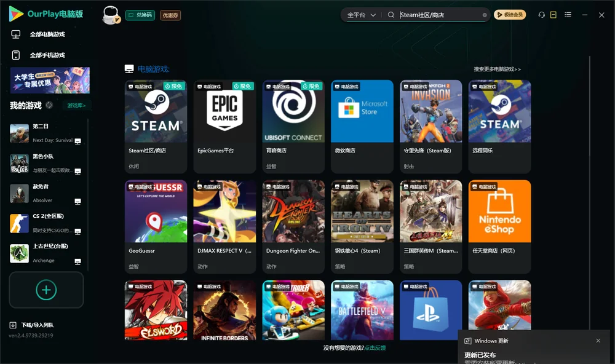The height and width of the screenshot is (364, 615).
Task: Dismiss the Windows 更新 notification
Action: pos(598,341)
